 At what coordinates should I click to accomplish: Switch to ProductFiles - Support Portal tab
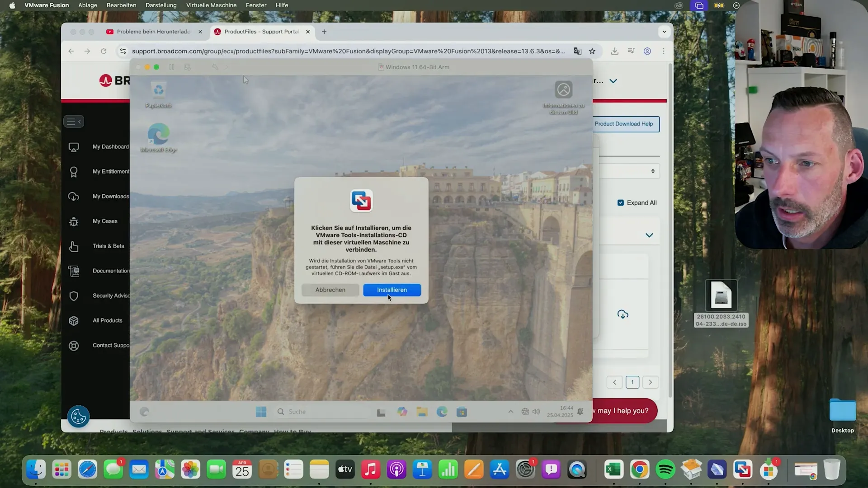(261, 32)
